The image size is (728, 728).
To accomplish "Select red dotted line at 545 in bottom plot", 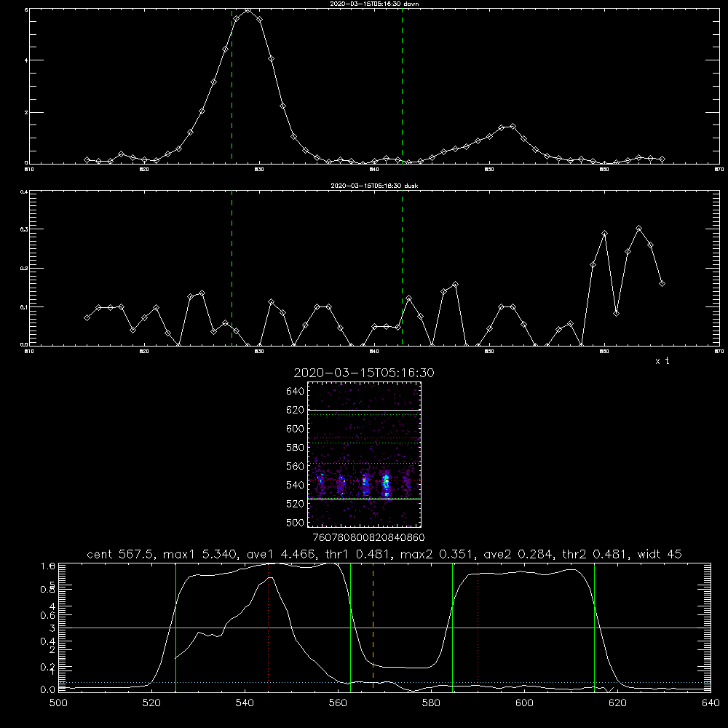I will point(269,628).
